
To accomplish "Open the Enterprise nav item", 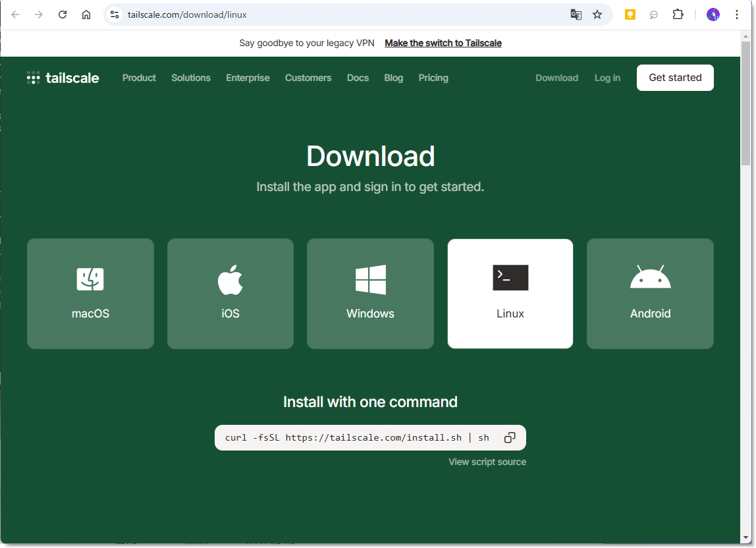I will pyautogui.click(x=248, y=78).
